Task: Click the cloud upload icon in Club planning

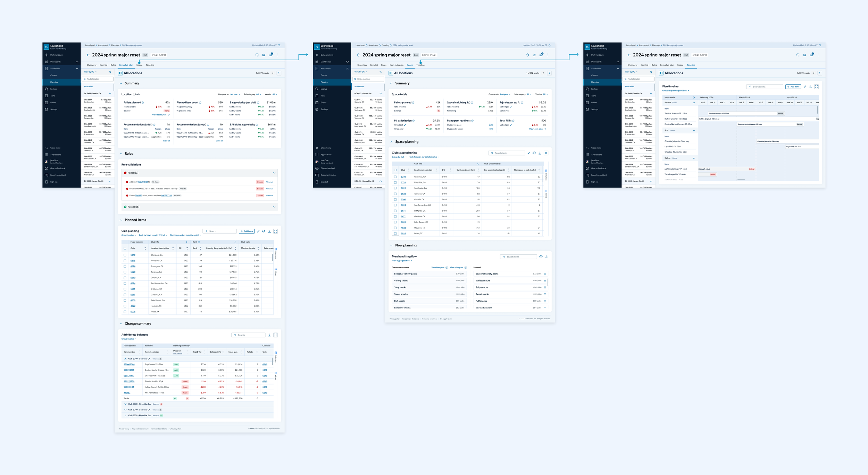Action: 264,231
